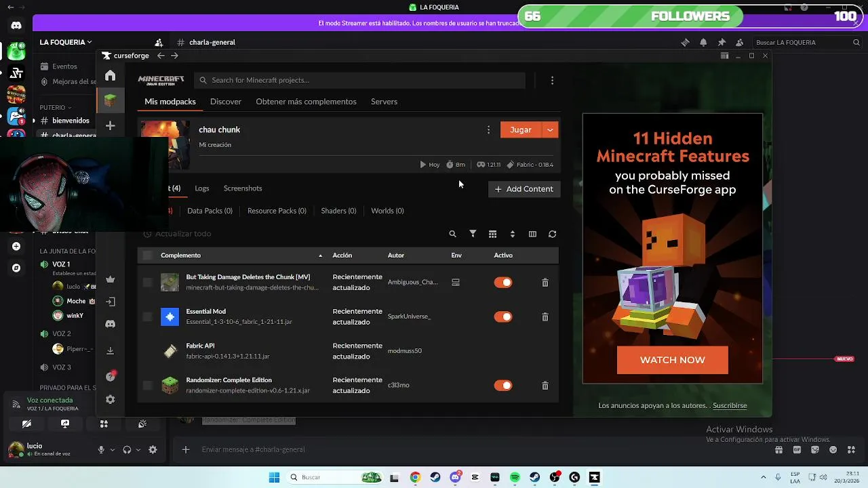
Task: Open the columns layout icon
Action: [532, 234]
